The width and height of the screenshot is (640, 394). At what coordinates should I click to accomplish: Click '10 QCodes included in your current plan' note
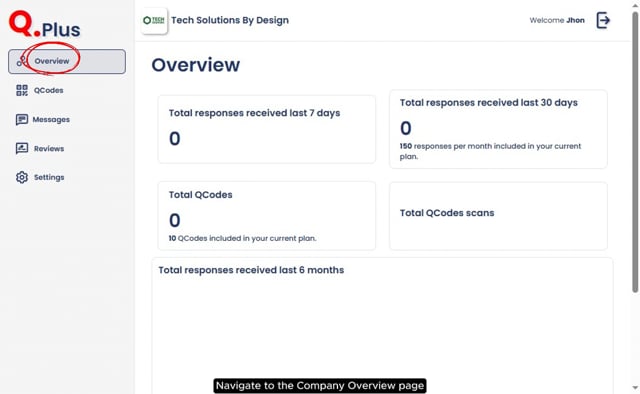tap(242, 238)
